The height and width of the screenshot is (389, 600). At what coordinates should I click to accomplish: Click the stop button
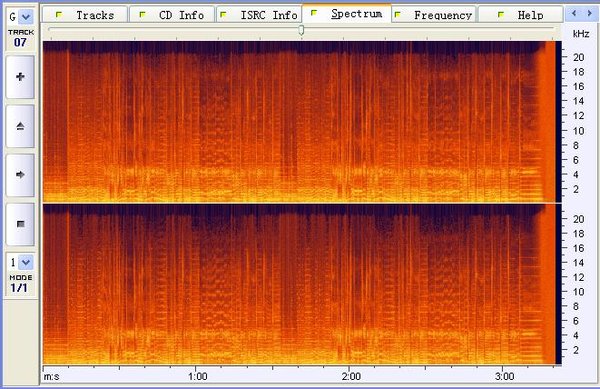pyautogui.click(x=20, y=224)
